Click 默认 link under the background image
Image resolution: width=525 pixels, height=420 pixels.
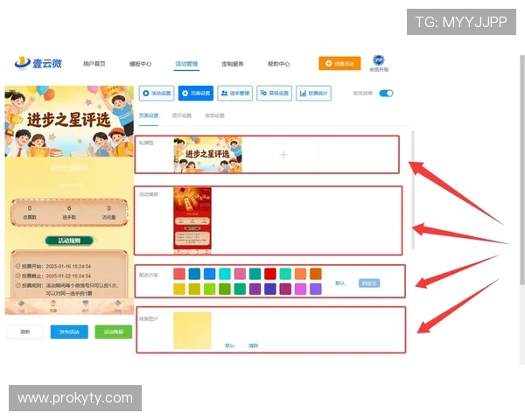[229, 346]
